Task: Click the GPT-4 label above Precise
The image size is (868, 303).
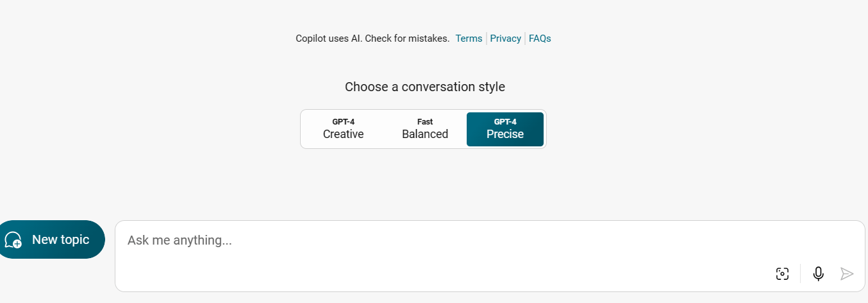Action: point(505,121)
